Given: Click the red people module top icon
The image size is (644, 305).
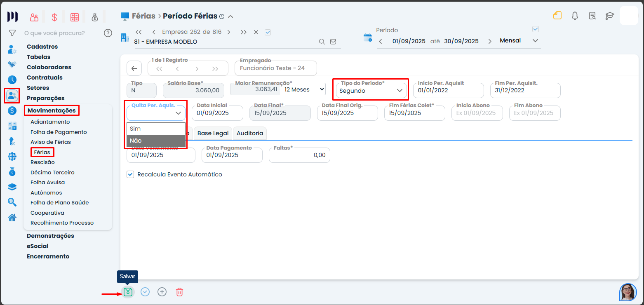Looking at the screenshot, I should 34,17.
